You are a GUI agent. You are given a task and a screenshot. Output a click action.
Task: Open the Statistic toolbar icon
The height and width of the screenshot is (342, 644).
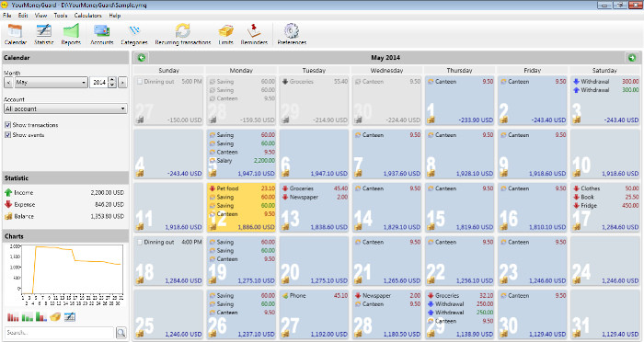click(x=43, y=34)
